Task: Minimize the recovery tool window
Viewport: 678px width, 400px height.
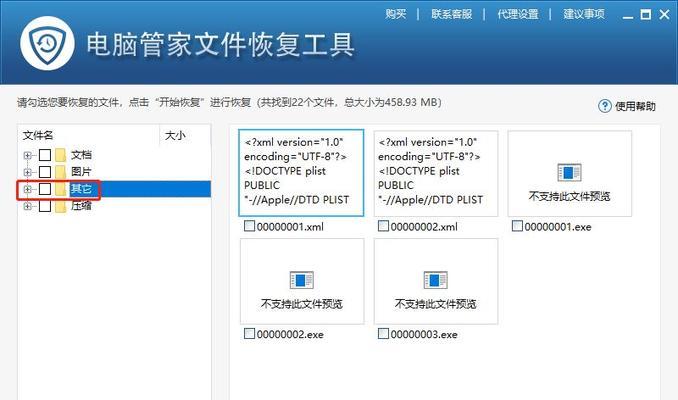Action: click(628, 16)
